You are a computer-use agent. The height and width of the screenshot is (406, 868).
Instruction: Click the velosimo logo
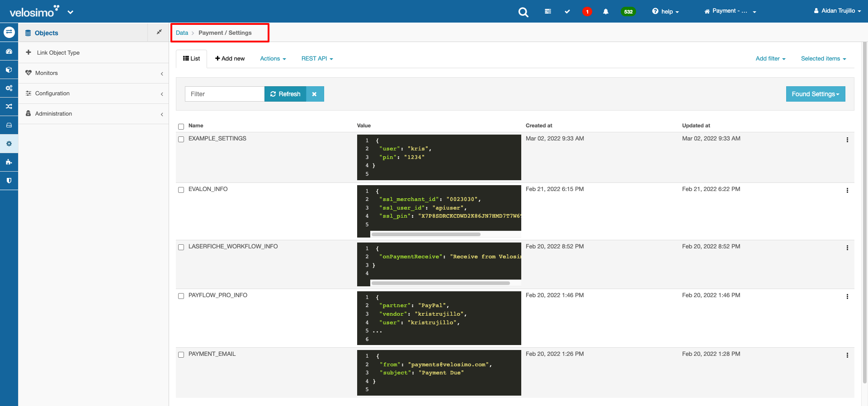[34, 12]
